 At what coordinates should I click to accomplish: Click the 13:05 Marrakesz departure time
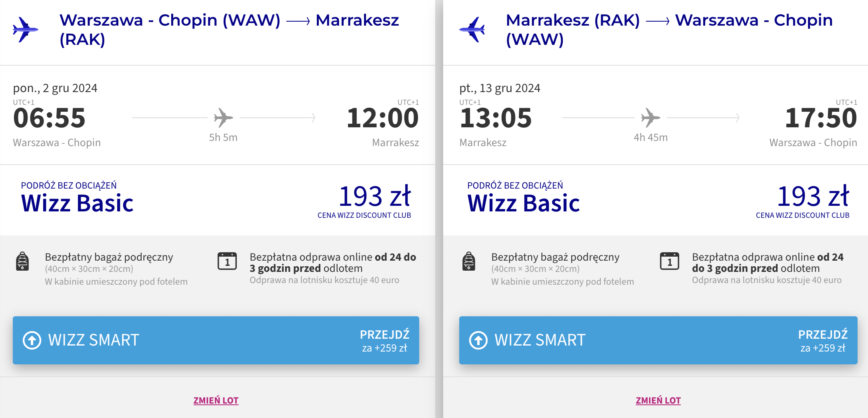tap(496, 118)
